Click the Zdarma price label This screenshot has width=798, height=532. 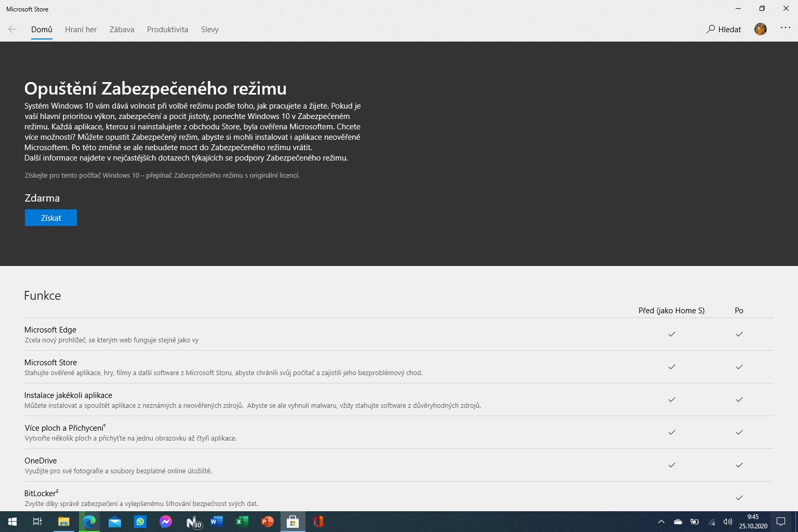click(x=42, y=198)
